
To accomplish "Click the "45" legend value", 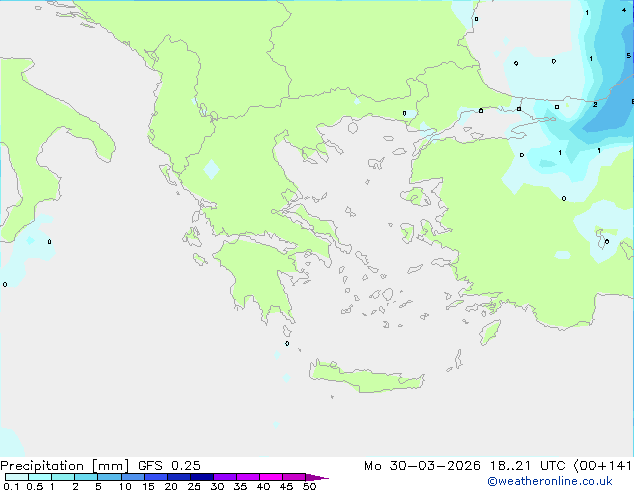I will pyautogui.click(x=286, y=486).
